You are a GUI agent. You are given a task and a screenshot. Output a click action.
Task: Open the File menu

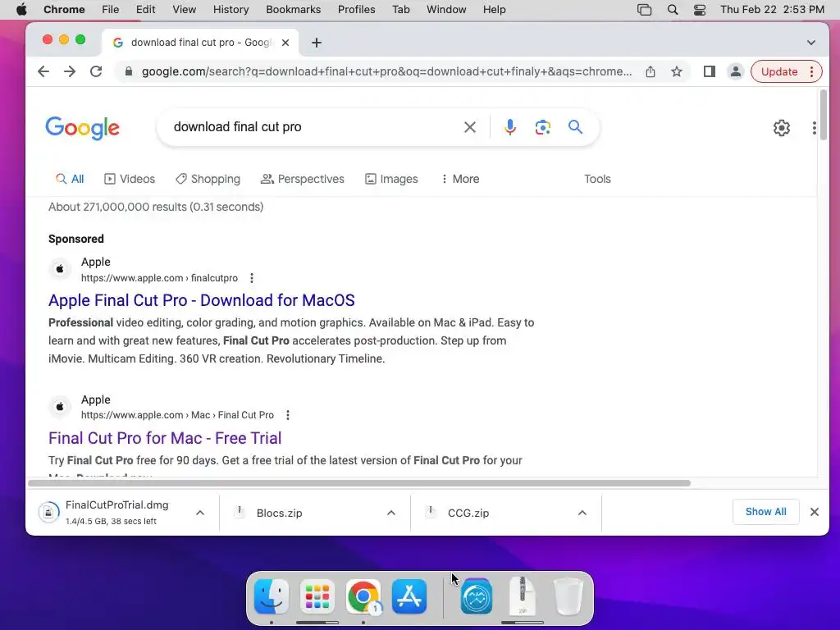[111, 10]
